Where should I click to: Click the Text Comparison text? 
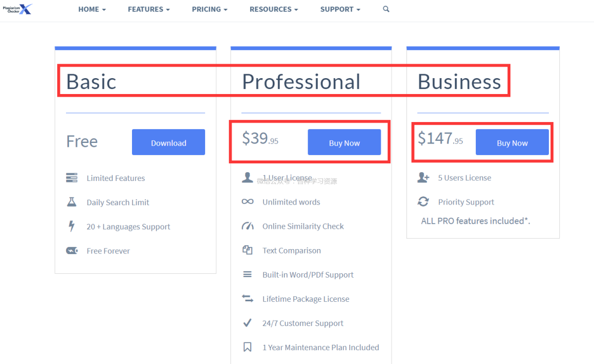click(x=291, y=250)
